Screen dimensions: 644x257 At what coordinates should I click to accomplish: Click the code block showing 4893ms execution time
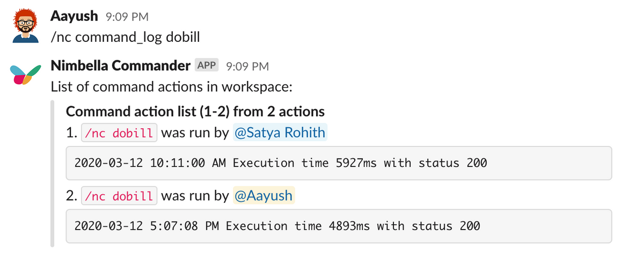(x=338, y=226)
